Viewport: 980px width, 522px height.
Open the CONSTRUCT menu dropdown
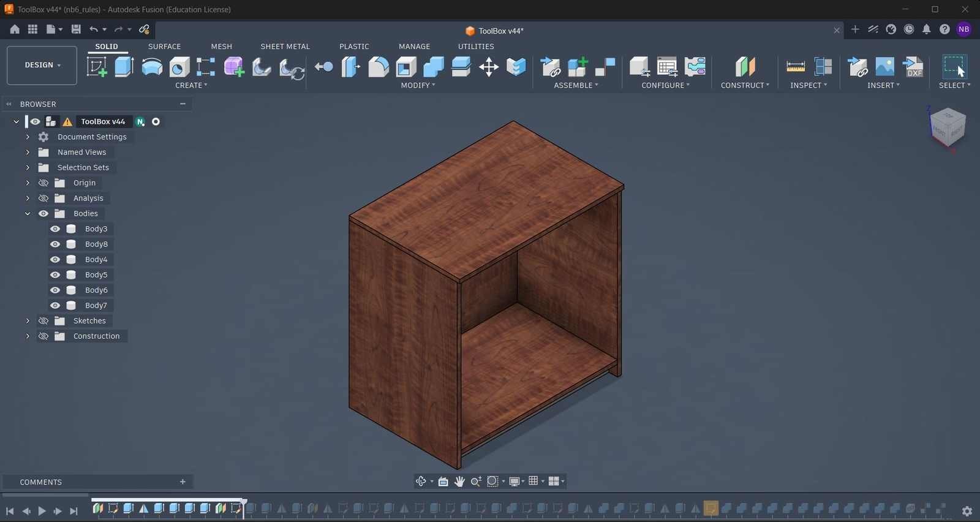tap(745, 85)
